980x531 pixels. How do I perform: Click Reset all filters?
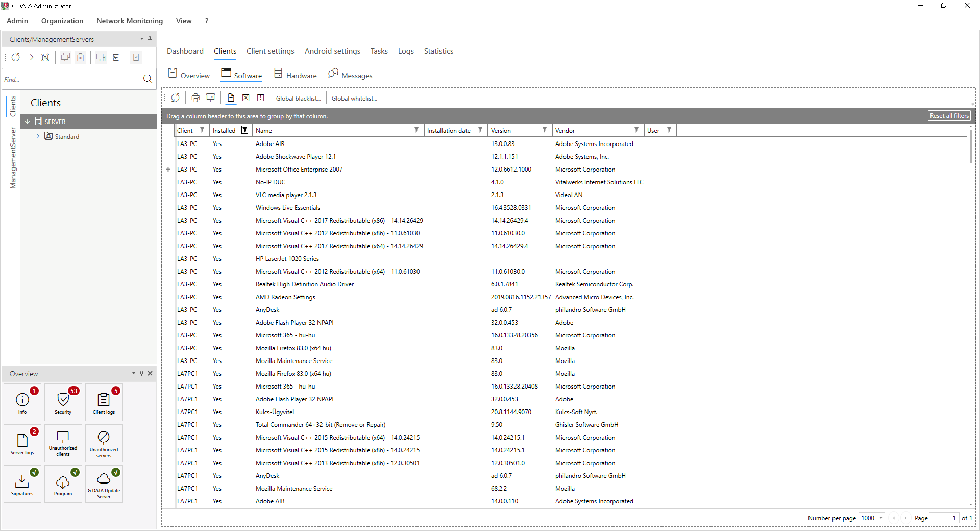pyautogui.click(x=949, y=116)
